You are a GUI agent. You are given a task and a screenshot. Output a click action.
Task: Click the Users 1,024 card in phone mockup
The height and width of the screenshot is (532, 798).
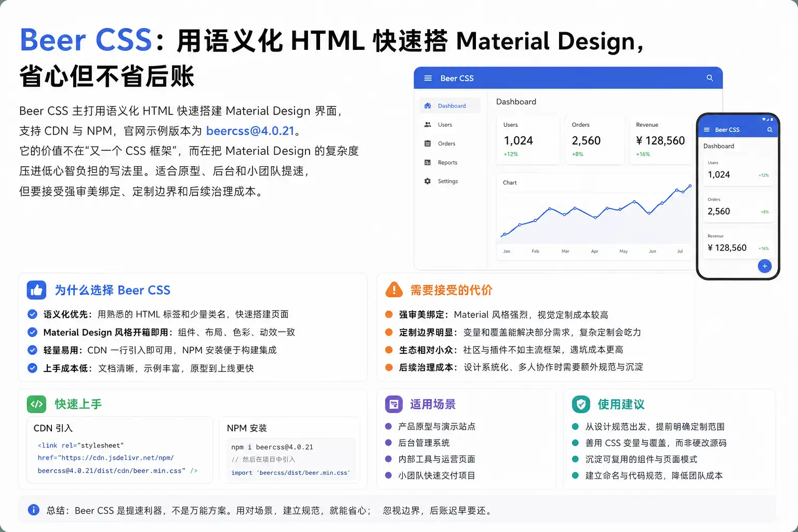coord(738,170)
